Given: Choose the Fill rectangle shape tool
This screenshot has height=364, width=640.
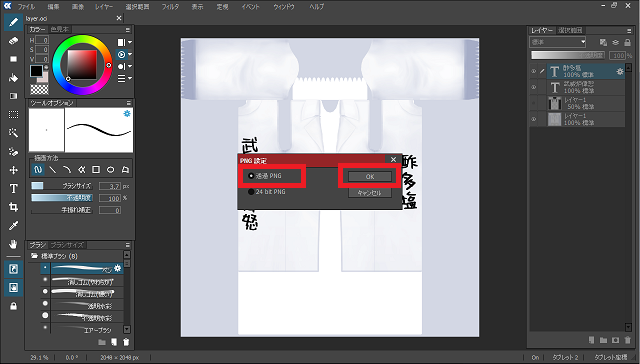Looking at the screenshot, I should coord(13,59).
